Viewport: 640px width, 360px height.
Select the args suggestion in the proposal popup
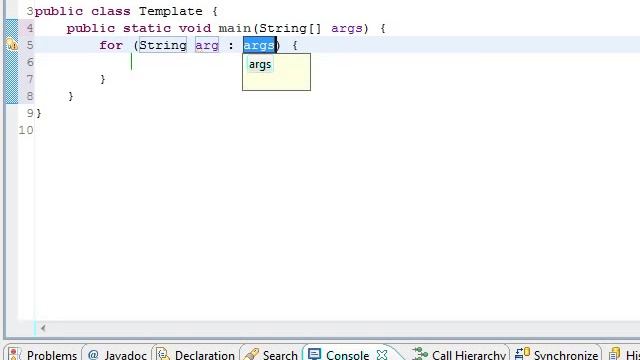tap(260, 64)
